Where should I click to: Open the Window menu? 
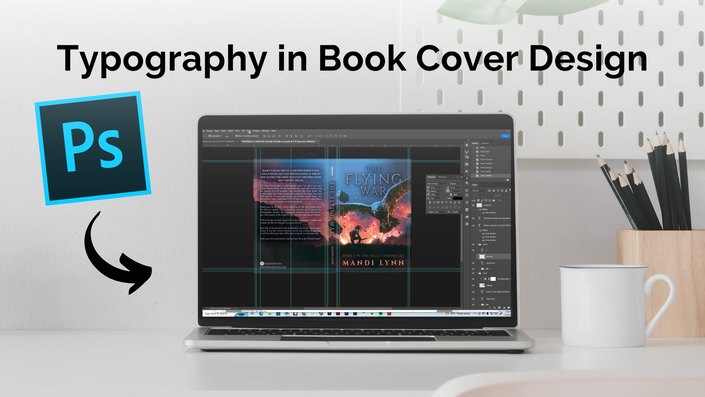[x=265, y=131]
